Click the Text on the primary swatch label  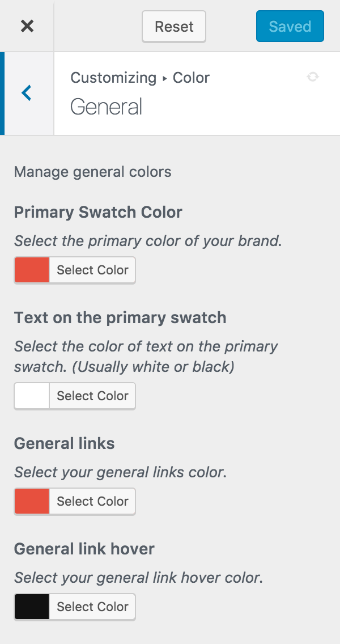(120, 317)
